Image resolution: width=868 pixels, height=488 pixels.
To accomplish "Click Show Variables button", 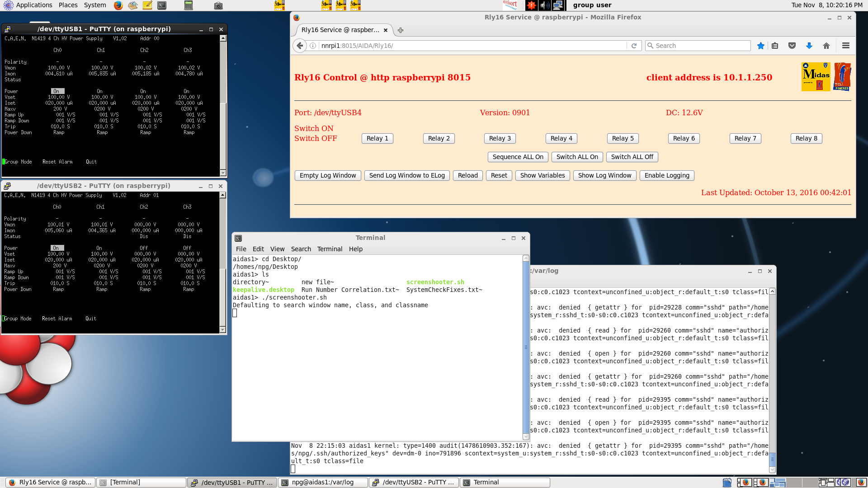I will 542,175.
